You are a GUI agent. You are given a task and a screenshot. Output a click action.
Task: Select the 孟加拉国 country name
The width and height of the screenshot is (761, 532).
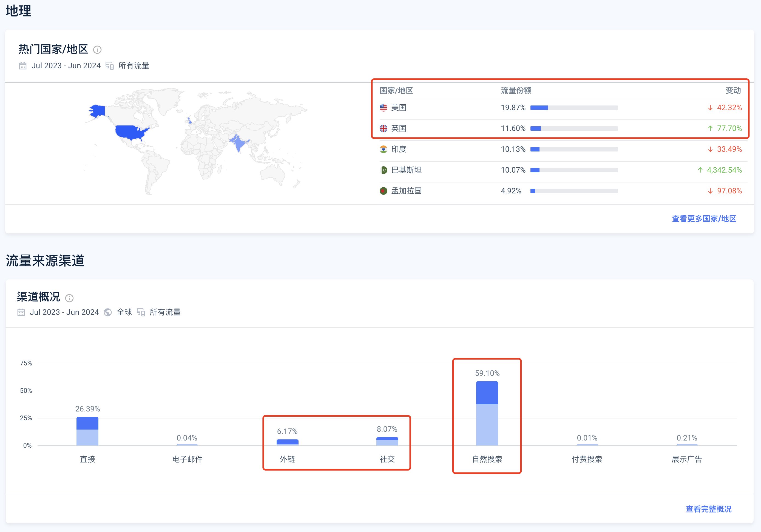(x=406, y=191)
